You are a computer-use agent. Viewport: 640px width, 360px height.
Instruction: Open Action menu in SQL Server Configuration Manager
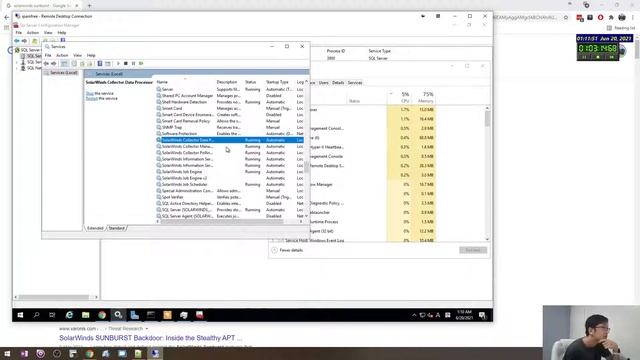[33, 33]
